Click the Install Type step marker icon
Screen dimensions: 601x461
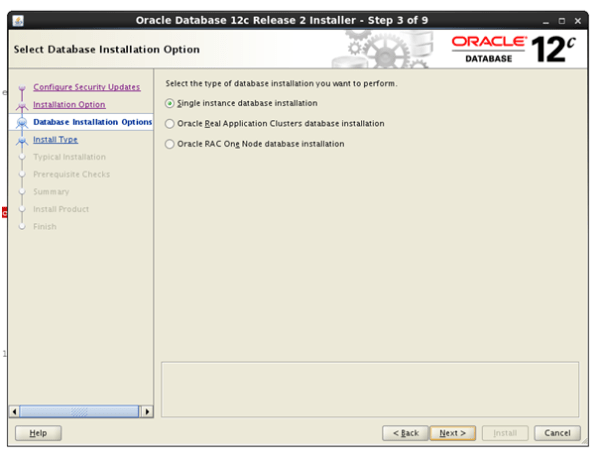click(x=21, y=140)
